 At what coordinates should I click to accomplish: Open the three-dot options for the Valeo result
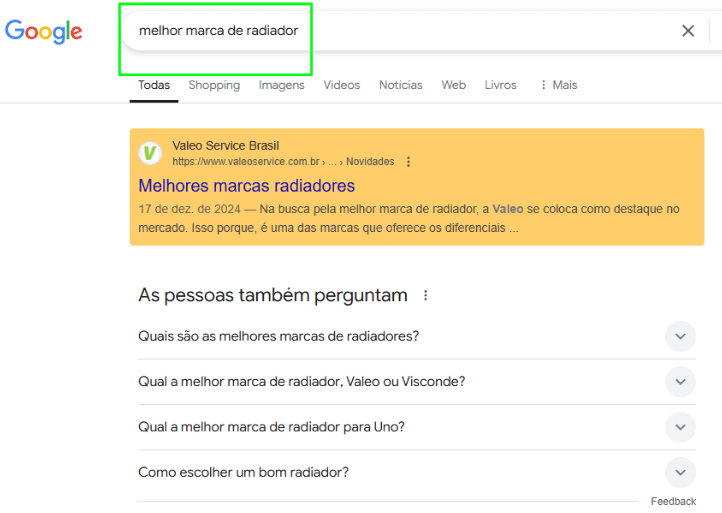(408, 162)
